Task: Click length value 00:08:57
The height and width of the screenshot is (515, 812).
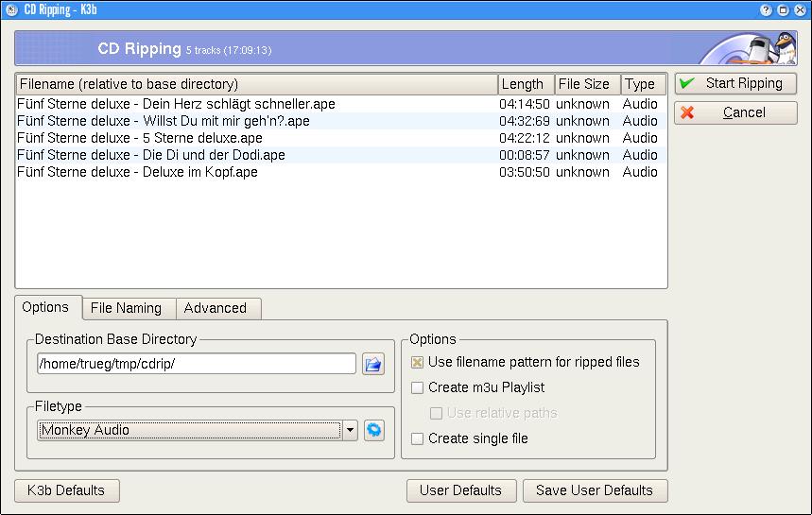Action: tap(524, 155)
